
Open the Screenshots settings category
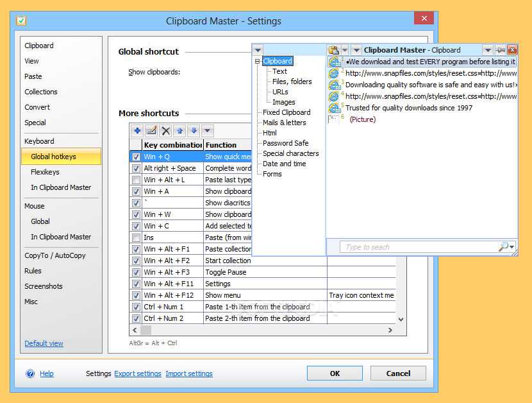point(44,286)
